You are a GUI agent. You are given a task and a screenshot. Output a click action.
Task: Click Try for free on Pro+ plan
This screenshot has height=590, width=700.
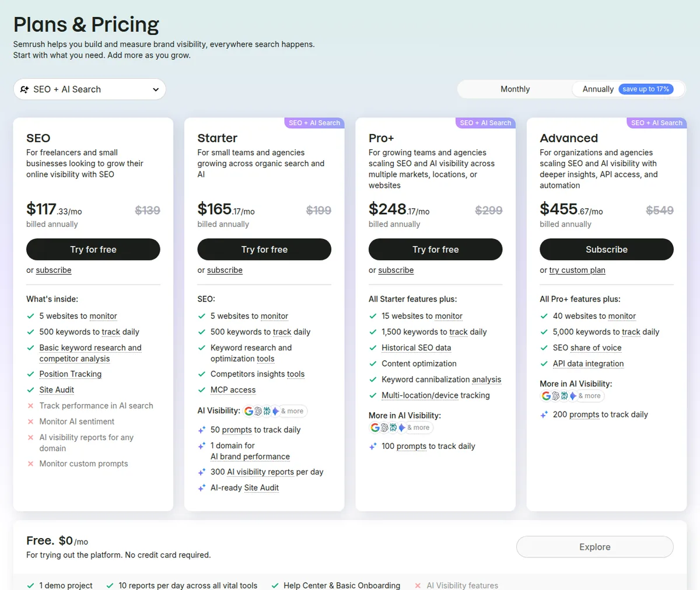(x=436, y=250)
